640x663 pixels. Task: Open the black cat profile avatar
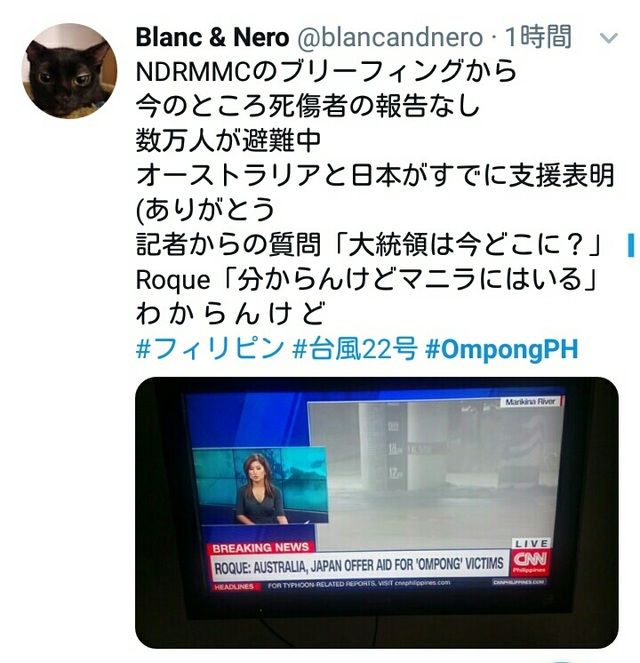(69, 71)
